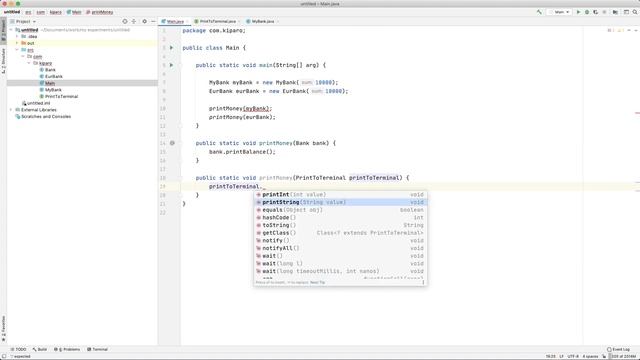Switch to the PrintToTerminal.java tab
Screen dimensions: 640x360
(218, 21)
